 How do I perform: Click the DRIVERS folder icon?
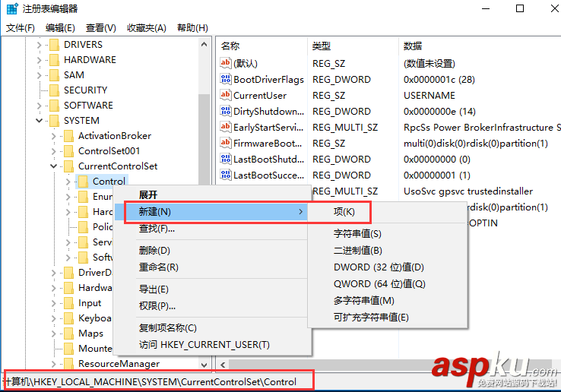(x=55, y=45)
